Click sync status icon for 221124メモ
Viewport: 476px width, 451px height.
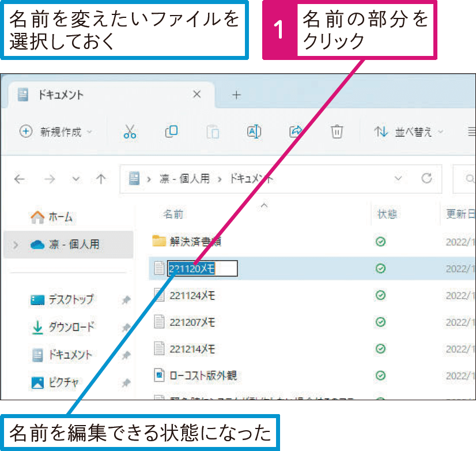pos(381,295)
